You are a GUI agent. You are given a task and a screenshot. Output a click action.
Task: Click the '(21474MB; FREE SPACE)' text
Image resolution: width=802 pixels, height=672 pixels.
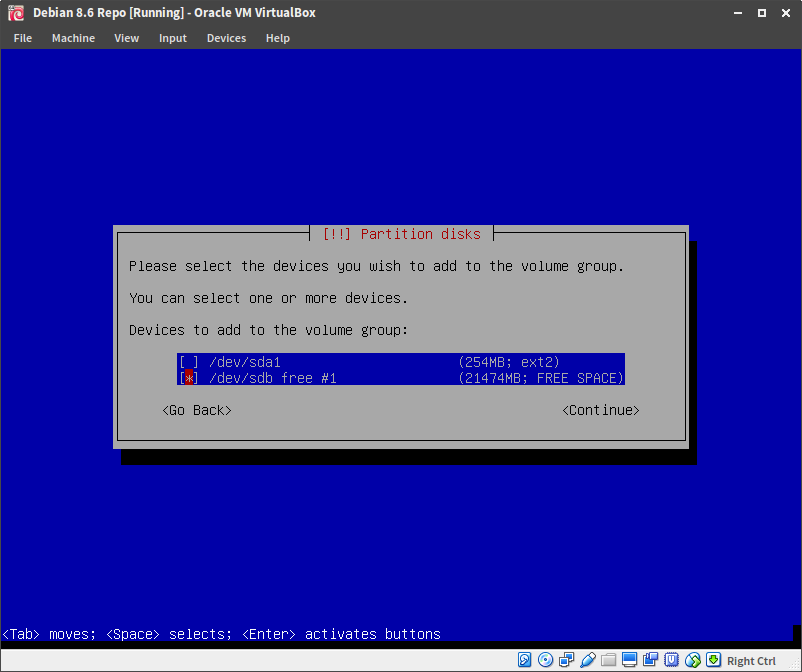(x=541, y=378)
